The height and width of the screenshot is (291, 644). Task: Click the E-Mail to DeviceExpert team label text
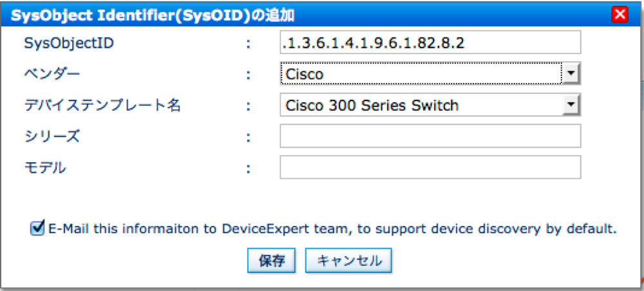333,229
